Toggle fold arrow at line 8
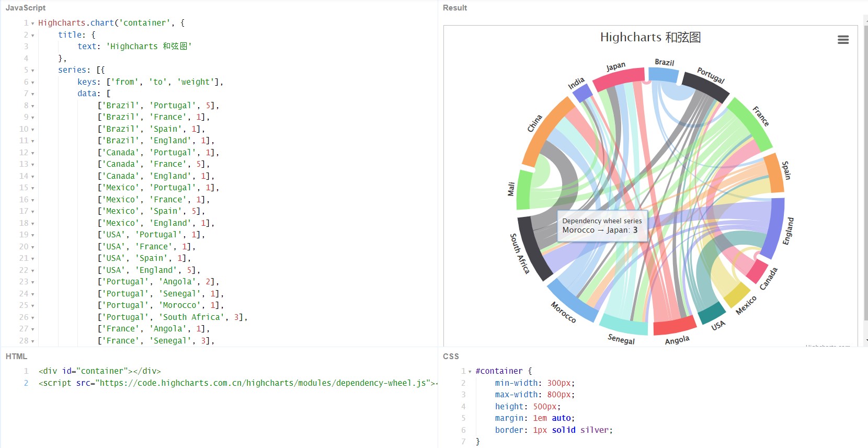Viewport: 868px width, 448px height. pyautogui.click(x=32, y=106)
